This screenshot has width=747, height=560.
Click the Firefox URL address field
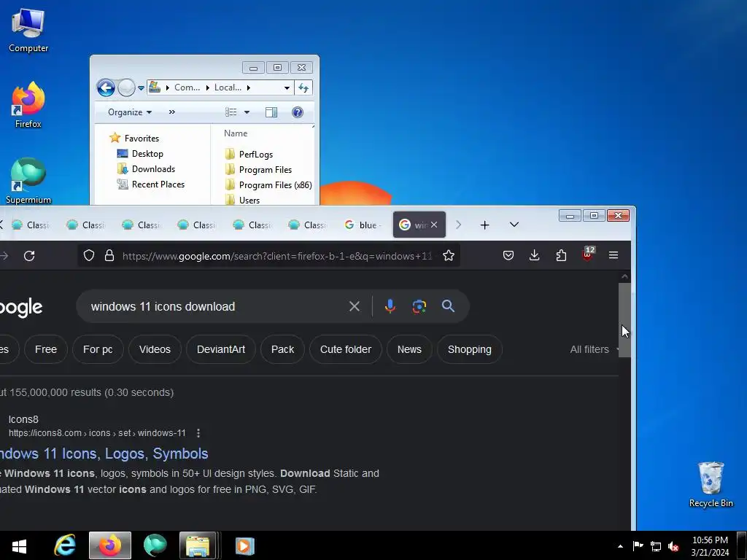tap(276, 256)
